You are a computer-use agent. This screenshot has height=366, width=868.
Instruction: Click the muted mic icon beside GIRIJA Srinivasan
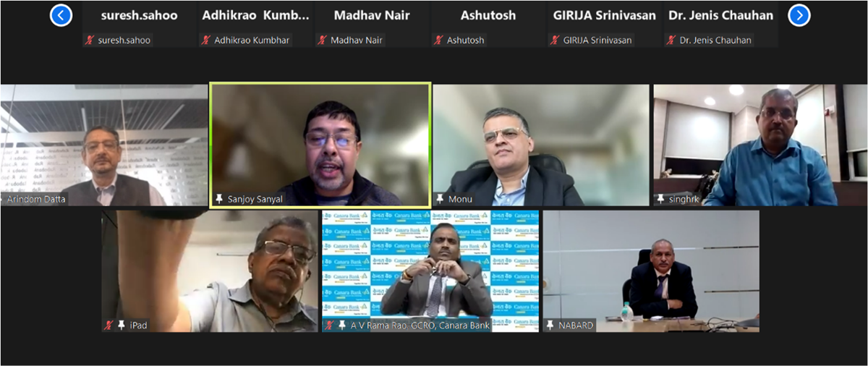(x=556, y=41)
